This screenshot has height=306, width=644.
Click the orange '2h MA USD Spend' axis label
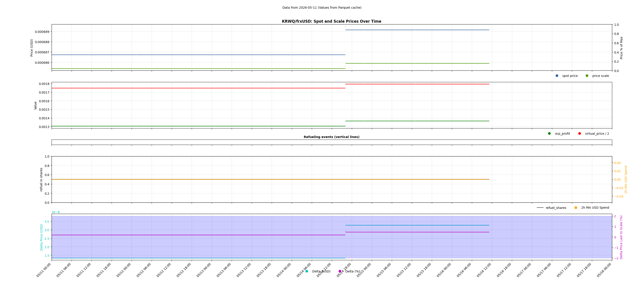pos(626,180)
